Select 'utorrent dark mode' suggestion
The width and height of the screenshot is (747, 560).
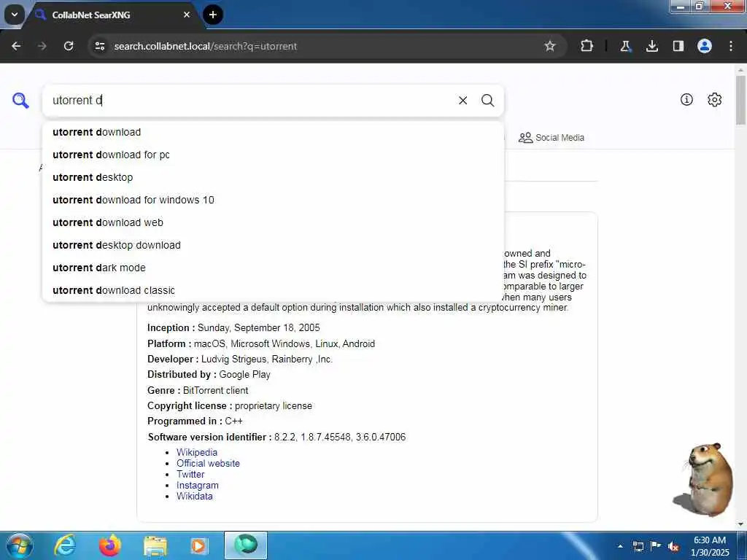tap(273, 268)
